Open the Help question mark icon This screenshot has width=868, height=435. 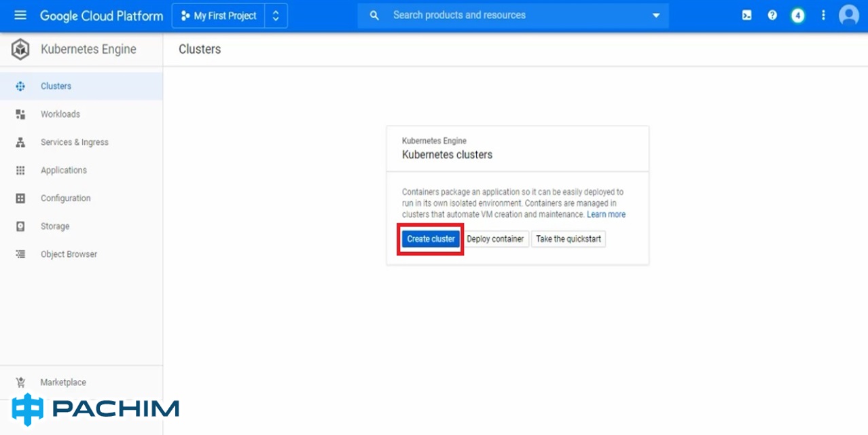point(772,15)
